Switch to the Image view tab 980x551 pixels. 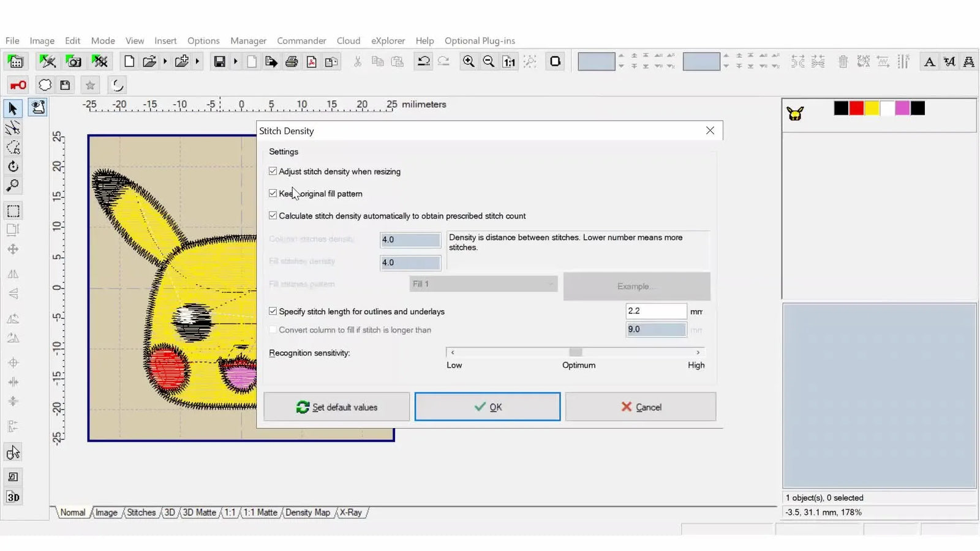point(106,512)
